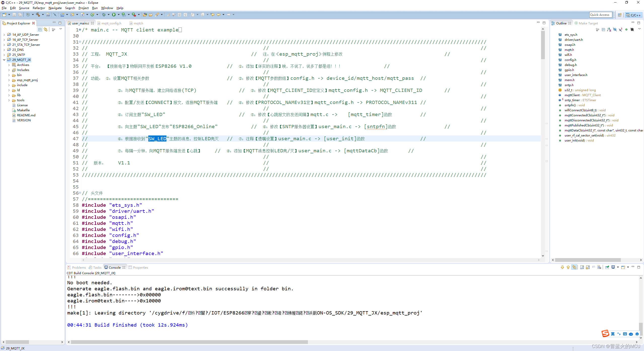This screenshot has width=644, height=351.
Task: Click the Clear Console icon
Action: [x=599, y=267]
